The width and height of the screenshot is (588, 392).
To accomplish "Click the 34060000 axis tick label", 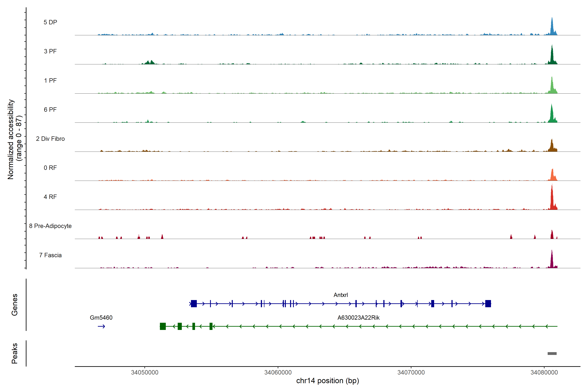I will click(278, 373).
